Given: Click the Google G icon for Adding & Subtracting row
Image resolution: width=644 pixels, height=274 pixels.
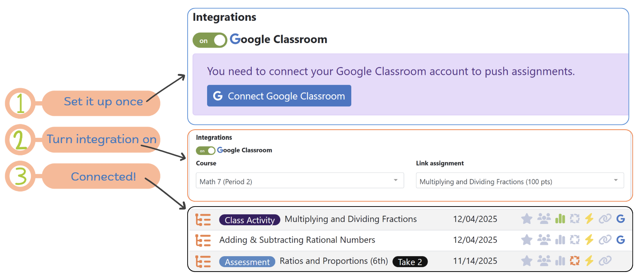Looking at the screenshot, I should (x=620, y=240).
